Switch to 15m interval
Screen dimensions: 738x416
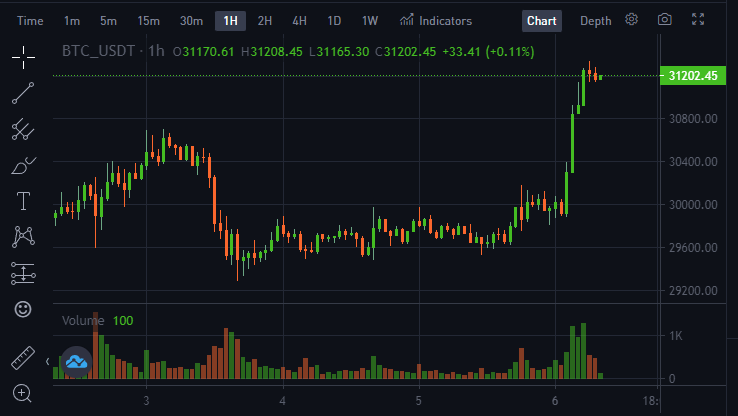click(x=148, y=21)
